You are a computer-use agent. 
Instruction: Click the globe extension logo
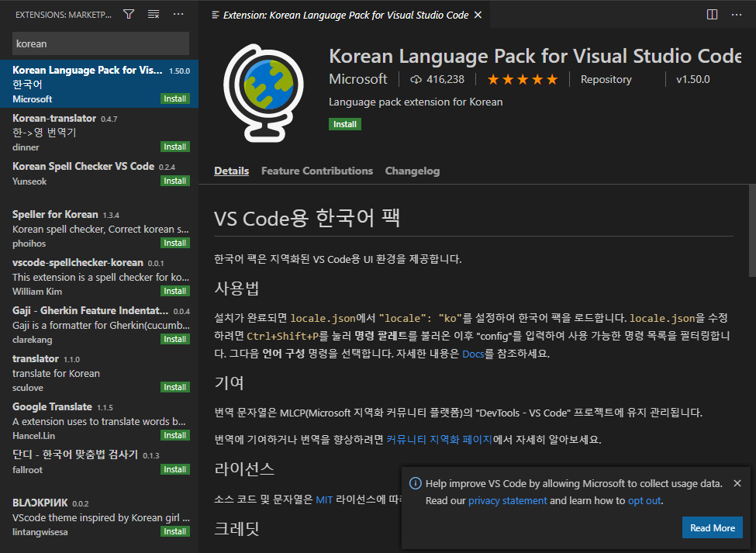click(264, 93)
